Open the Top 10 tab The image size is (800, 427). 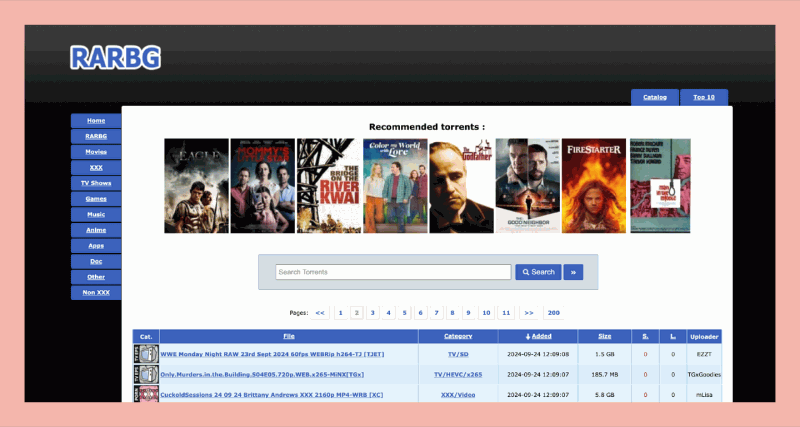tap(704, 97)
